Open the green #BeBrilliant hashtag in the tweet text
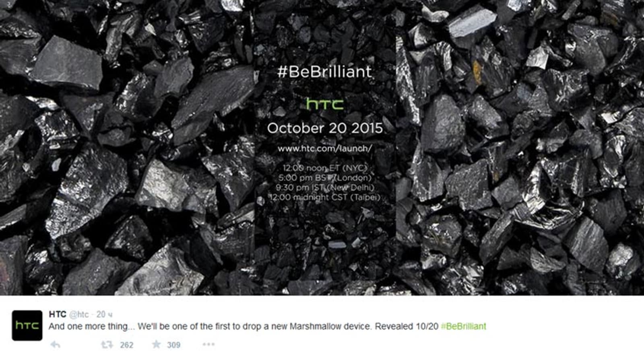This screenshot has height=362, width=644. click(463, 326)
